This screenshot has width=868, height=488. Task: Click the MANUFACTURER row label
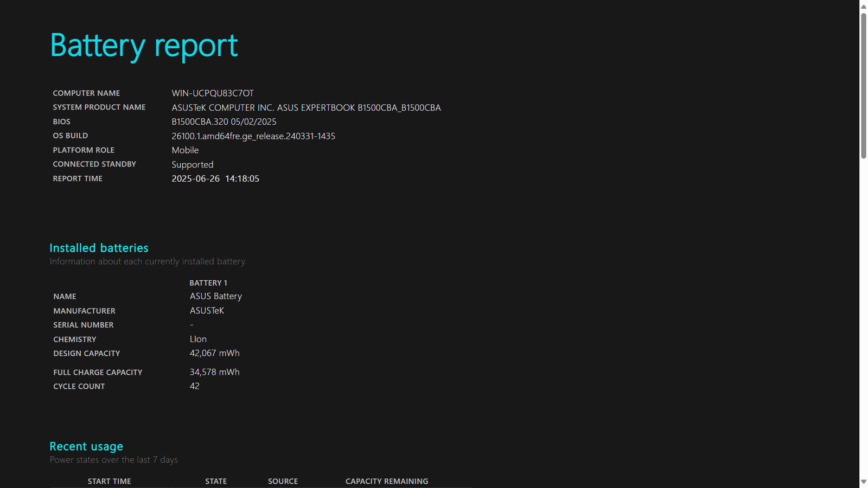click(84, 311)
